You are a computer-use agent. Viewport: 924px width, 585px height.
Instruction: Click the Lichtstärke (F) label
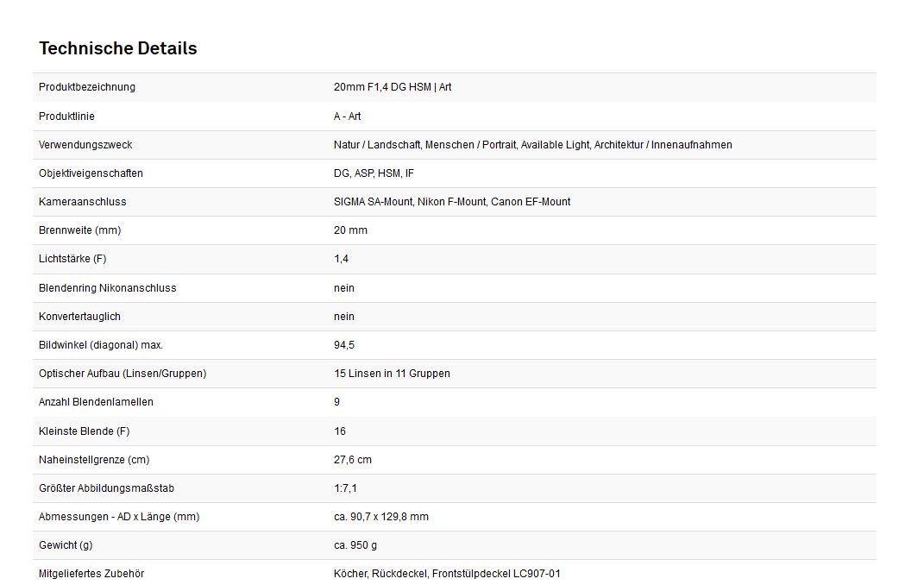pyautogui.click(x=72, y=259)
